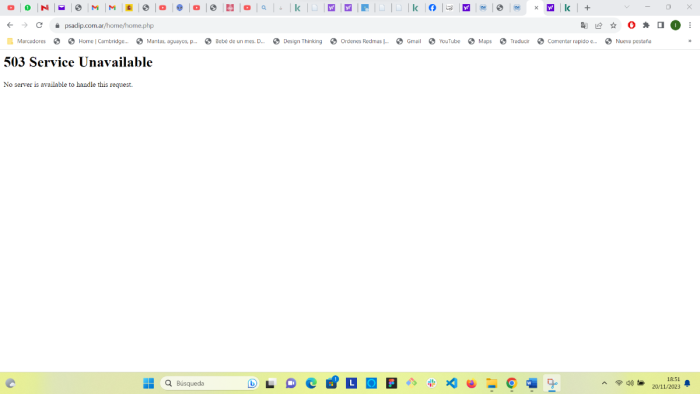700x394 pixels.
Task: Open the clock showing 18:51
Action: pos(666,383)
